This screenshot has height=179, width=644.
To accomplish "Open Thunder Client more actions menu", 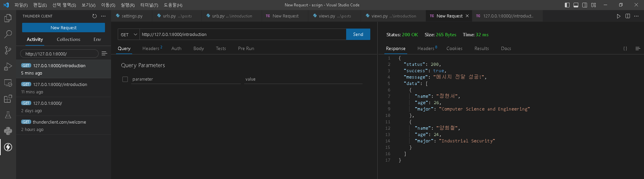I will pos(103,16).
